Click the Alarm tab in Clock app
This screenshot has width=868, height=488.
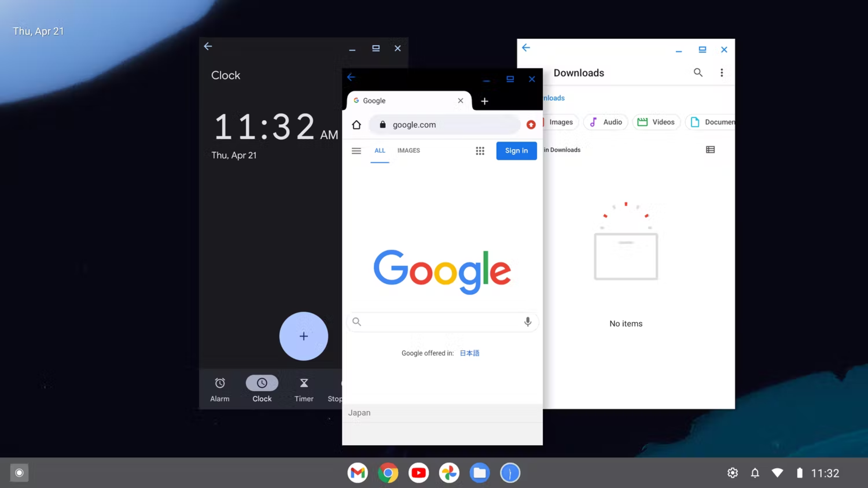click(x=220, y=389)
